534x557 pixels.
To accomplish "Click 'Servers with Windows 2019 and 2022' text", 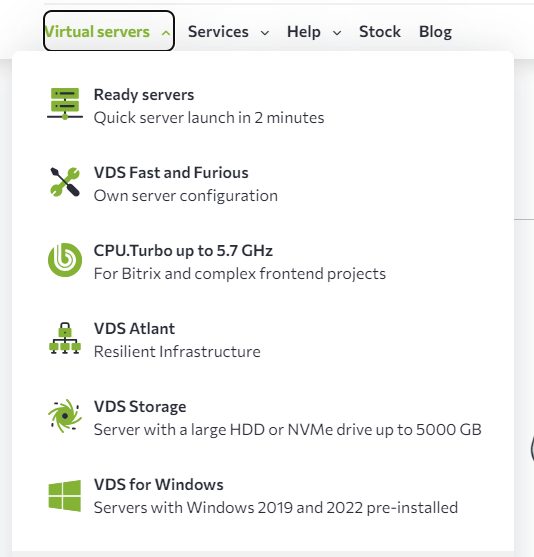I will [x=276, y=508].
